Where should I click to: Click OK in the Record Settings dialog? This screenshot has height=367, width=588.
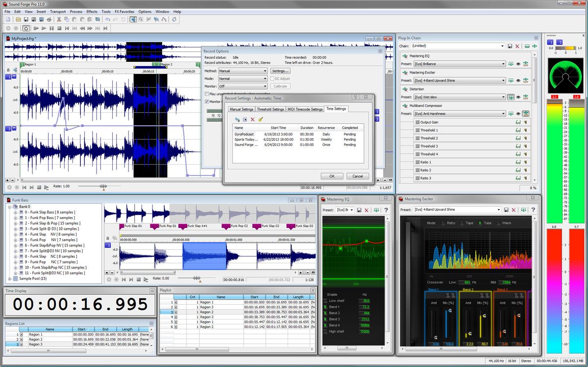(332, 176)
